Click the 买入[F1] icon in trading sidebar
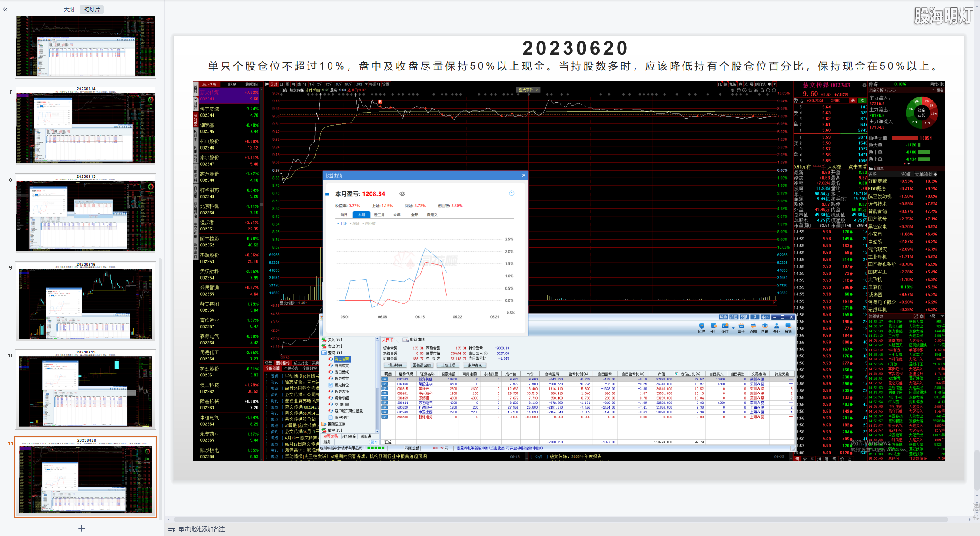 click(324, 340)
